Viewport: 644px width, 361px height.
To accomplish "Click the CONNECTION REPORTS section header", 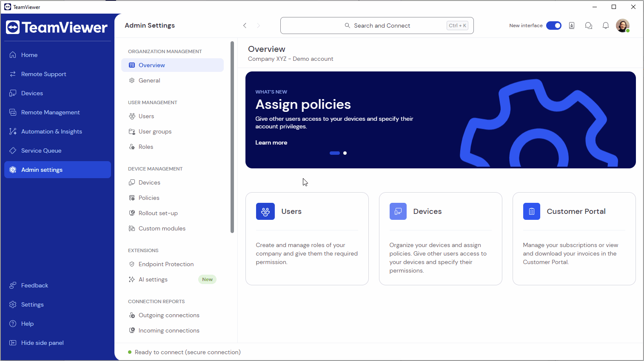I will point(157,301).
